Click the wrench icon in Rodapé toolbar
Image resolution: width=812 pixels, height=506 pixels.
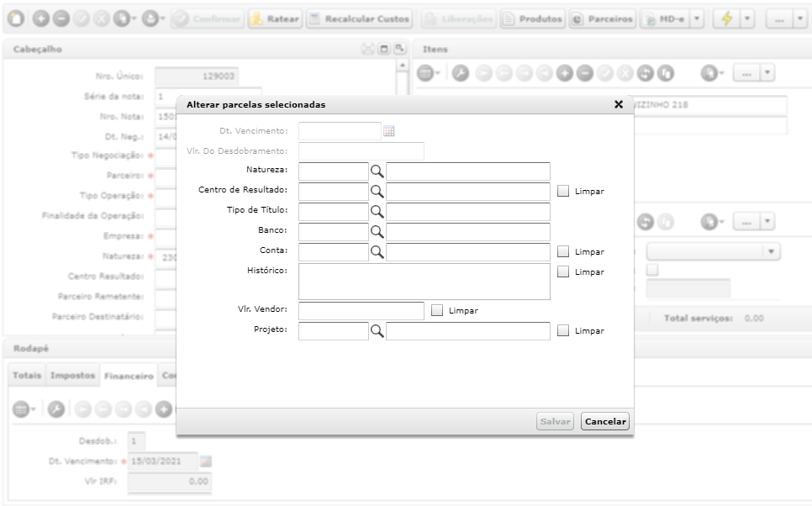tap(56, 409)
